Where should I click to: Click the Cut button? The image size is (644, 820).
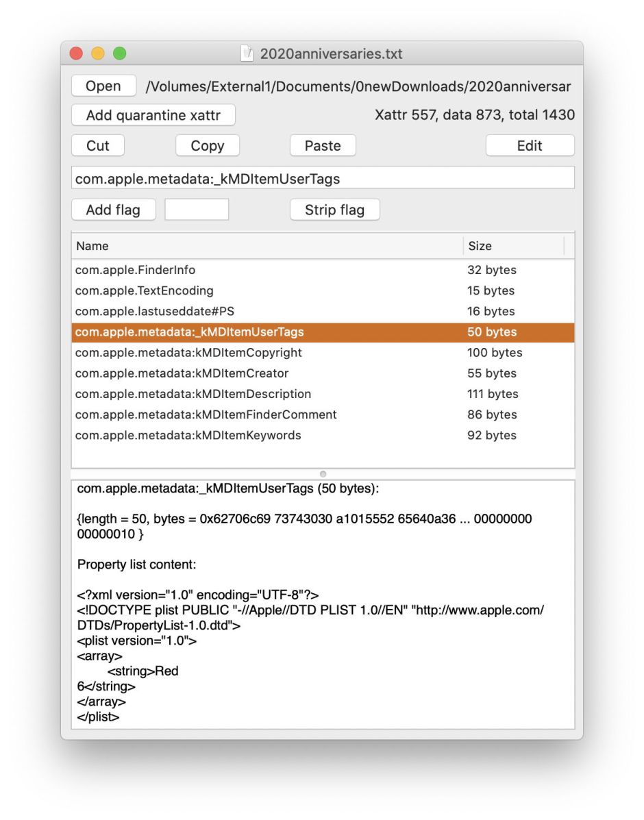[x=98, y=145]
